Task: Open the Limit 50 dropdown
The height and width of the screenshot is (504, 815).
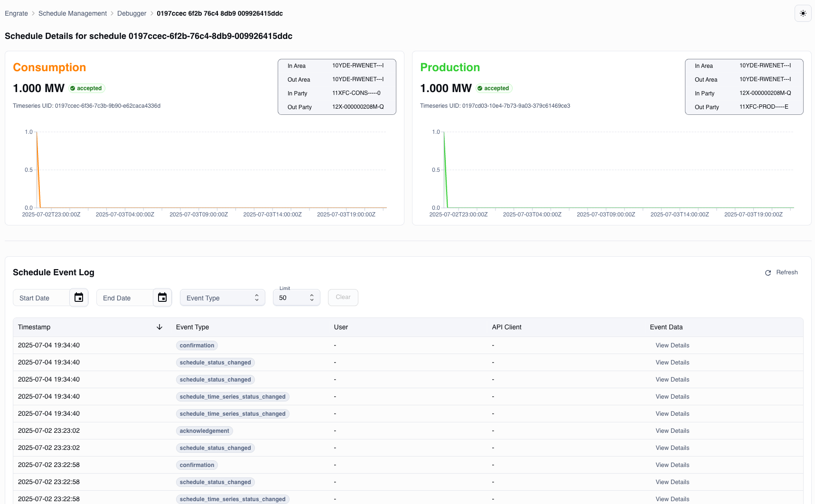Action: tap(297, 298)
